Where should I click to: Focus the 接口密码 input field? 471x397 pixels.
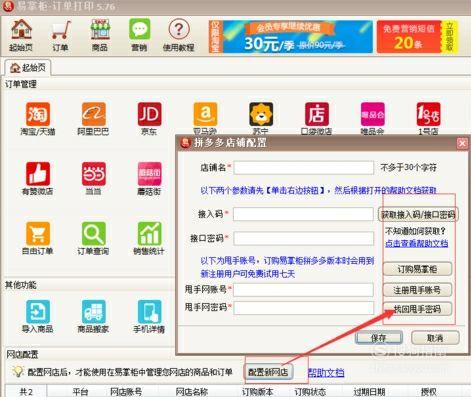pyautogui.click(x=303, y=238)
